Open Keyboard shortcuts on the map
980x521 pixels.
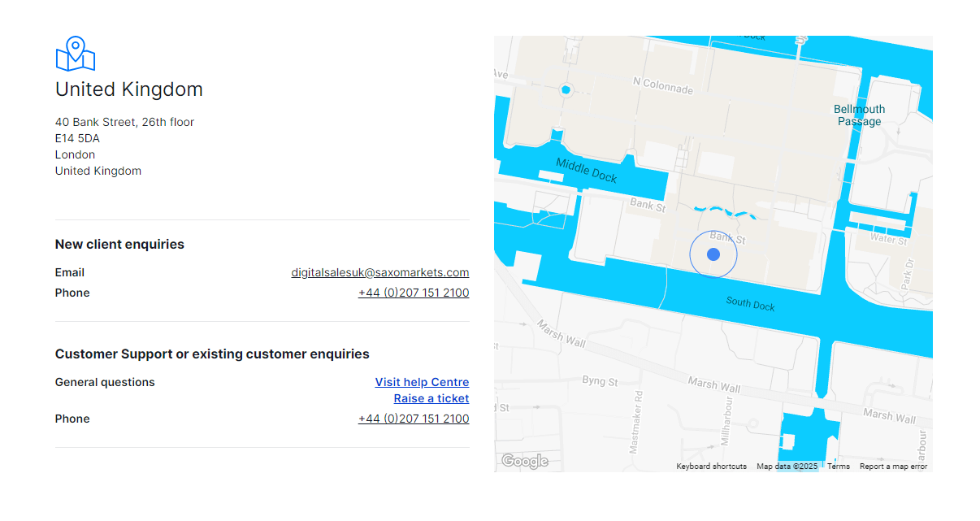[711, 467]
